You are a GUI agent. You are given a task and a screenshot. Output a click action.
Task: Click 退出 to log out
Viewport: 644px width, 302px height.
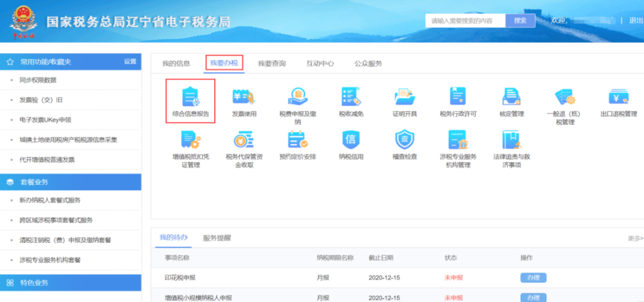[637, 20]
